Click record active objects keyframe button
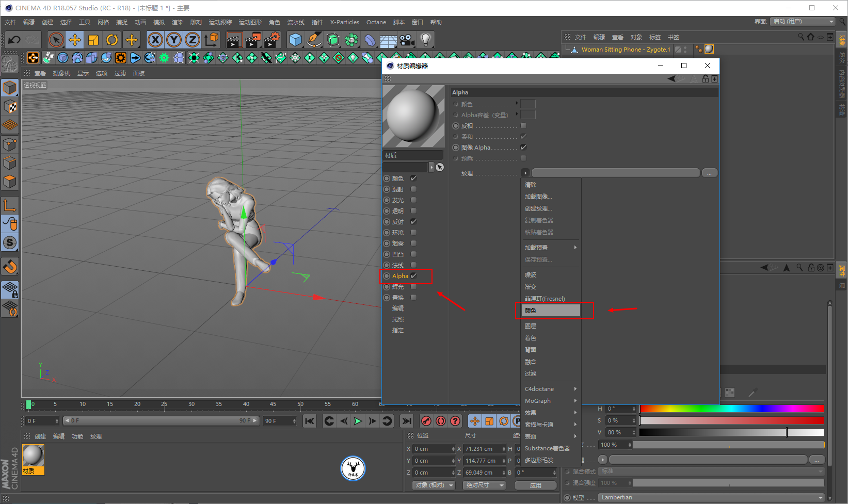848x504 pixels. pos(426,421)
